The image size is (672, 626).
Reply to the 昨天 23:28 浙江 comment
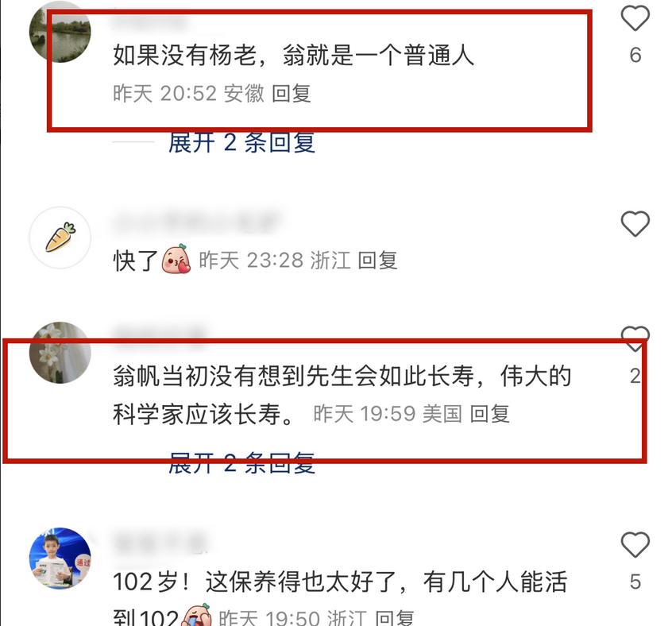click(377, 260)
